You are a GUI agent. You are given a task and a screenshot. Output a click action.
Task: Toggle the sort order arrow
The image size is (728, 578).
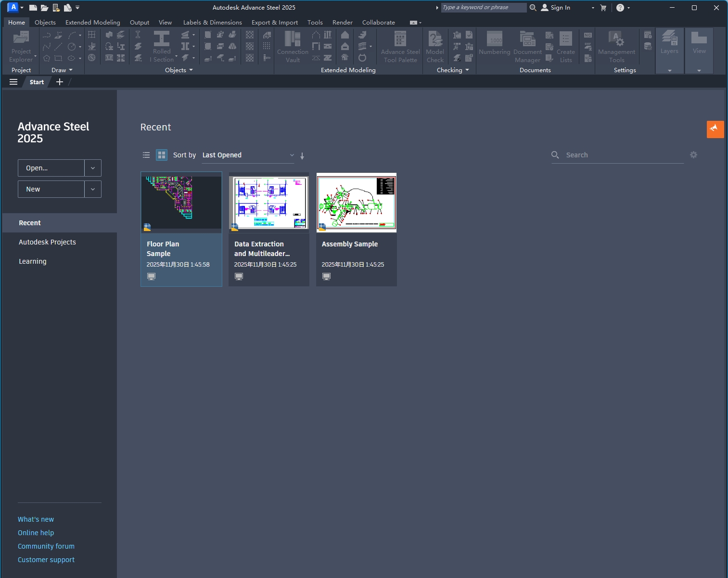[302, 156]
